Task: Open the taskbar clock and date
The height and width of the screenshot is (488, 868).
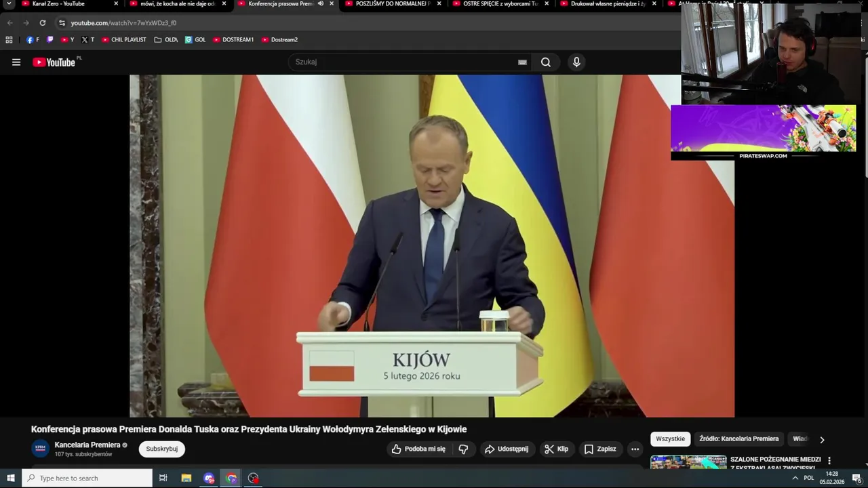Action: (x=832, y=478)
